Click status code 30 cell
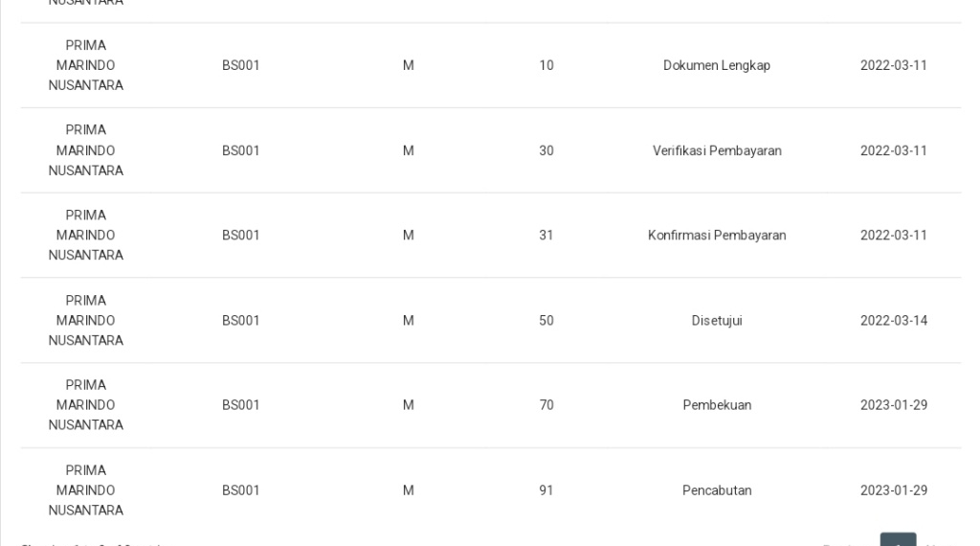Screen dimensions: 980x546 pos(546,150)
